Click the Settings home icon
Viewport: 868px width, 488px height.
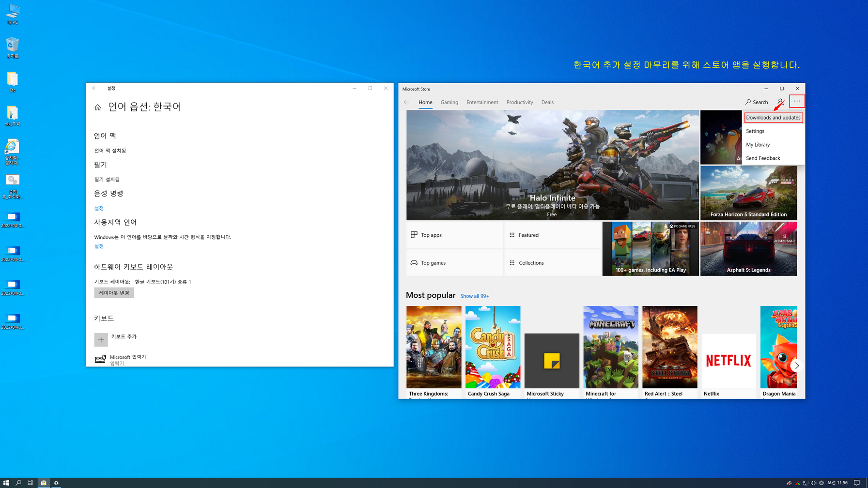tap(98, 107)
